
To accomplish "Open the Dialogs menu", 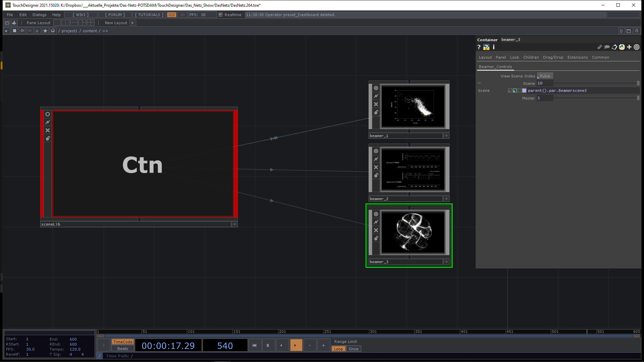I will tap(39, 15).
